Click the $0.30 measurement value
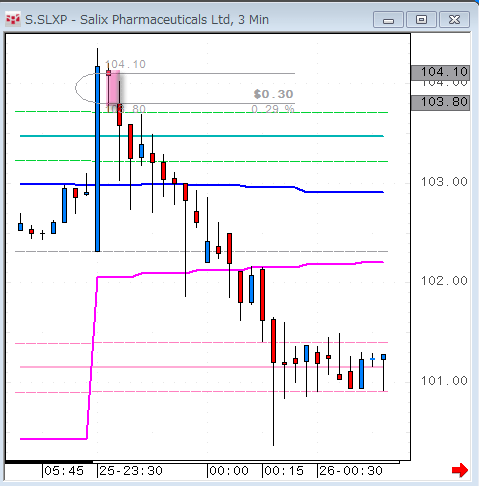This screenshot has width=479, height=486. click(273, 94)
